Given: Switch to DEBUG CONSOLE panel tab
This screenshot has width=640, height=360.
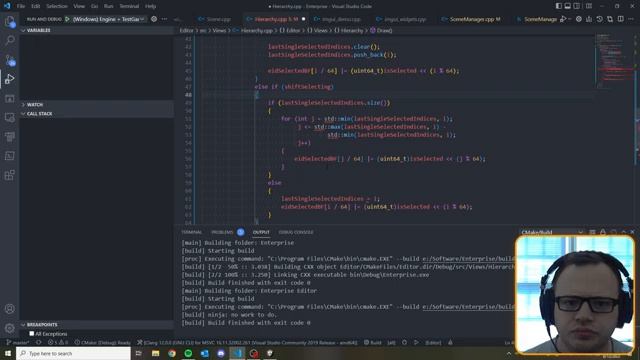Looking at the screenshot, I should [296, 232].
